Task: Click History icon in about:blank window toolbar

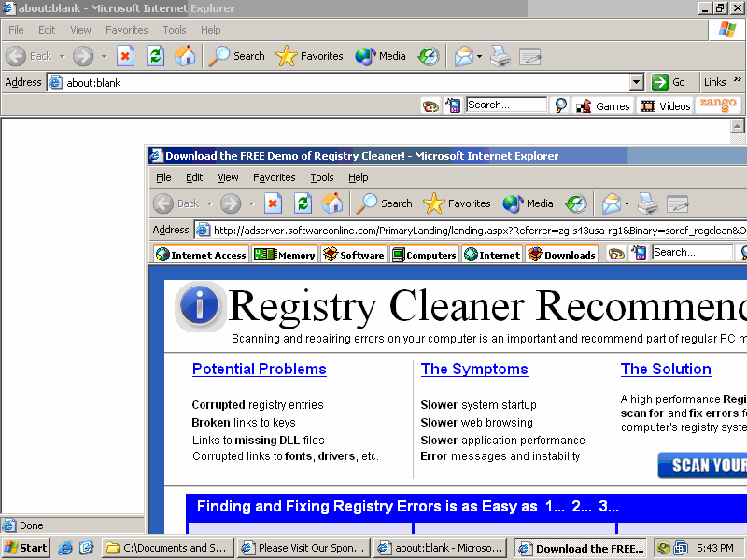Action: point(429,56)
